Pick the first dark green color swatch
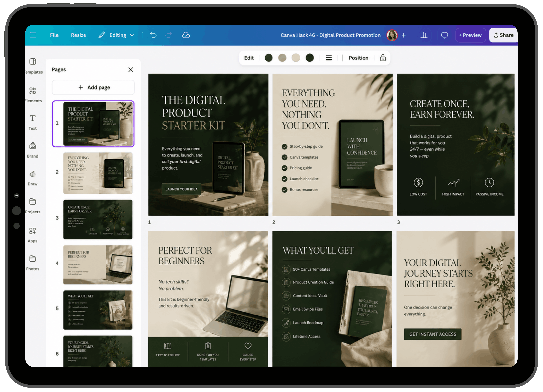 (x=269, y=58)
